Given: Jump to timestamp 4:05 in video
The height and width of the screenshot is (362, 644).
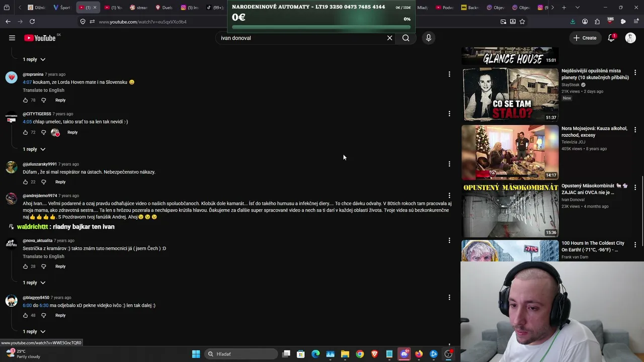Looking at the screenshot, I should pyautogui.click(x=27, y=122).
